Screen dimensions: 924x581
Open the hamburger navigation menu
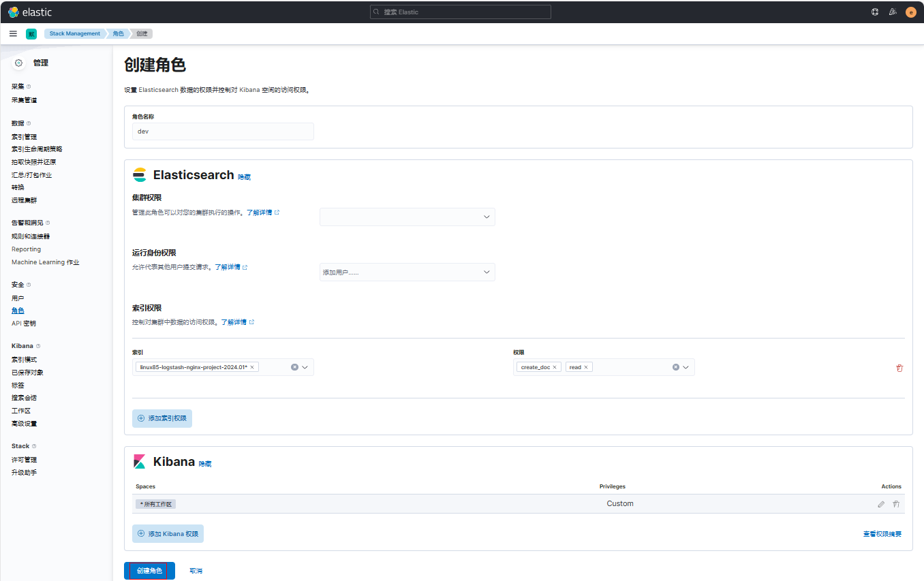(13, 33)
